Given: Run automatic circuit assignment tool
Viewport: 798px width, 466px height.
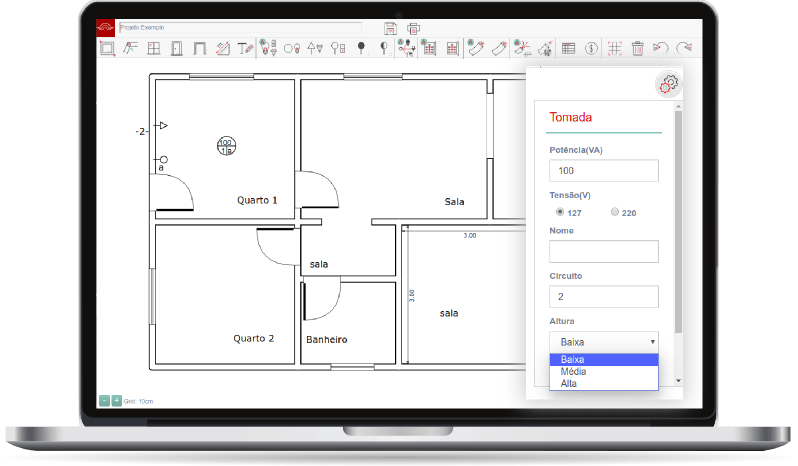Looking at the screenshot, I should coord(406,48).
